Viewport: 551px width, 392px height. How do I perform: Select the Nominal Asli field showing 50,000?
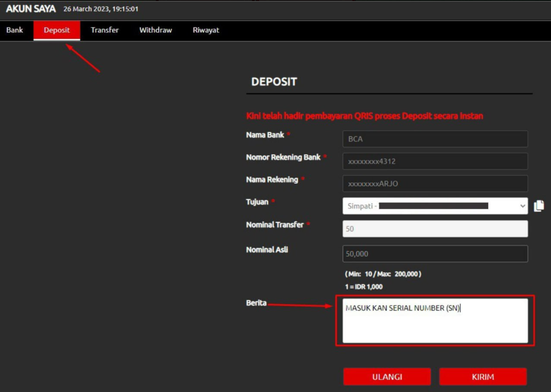tap(435, 254)
